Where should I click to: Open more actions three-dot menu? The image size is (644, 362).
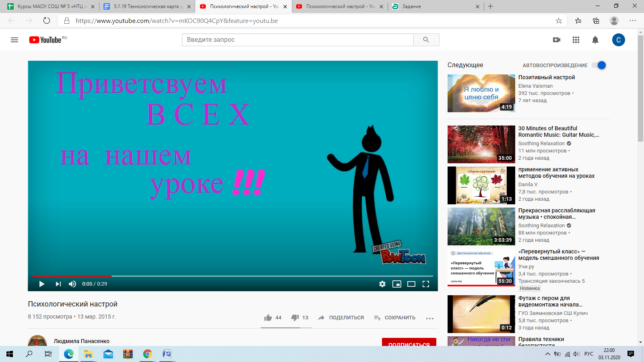coord(430,318)
